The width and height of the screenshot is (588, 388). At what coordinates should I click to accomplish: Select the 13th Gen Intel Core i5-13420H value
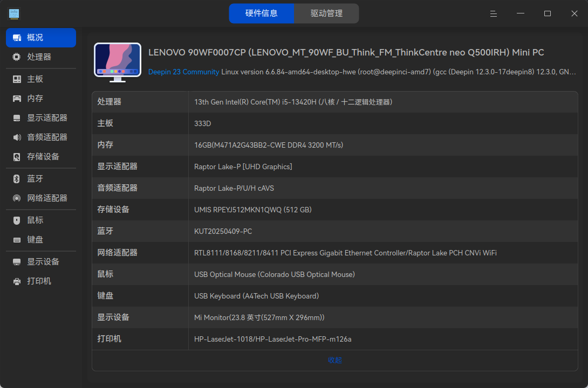(x=293, y=102)
